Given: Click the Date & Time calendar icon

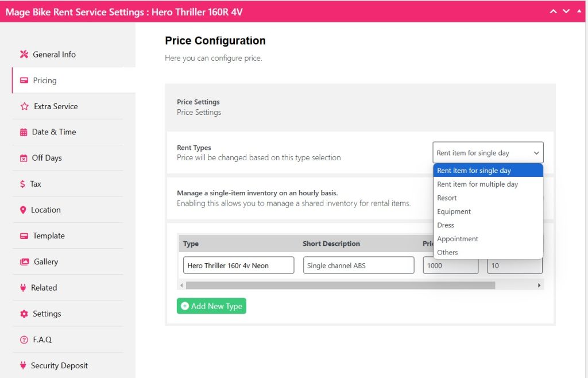Looking at the screenshot, I should click(x=24, y=132).
